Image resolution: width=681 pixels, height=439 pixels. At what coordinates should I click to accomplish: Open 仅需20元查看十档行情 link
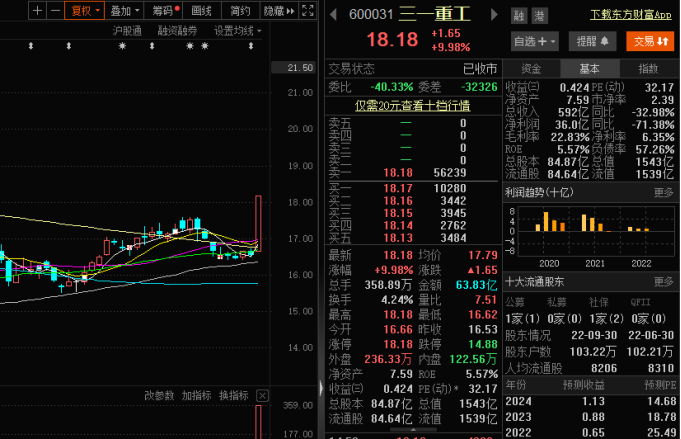click(413, 106)
